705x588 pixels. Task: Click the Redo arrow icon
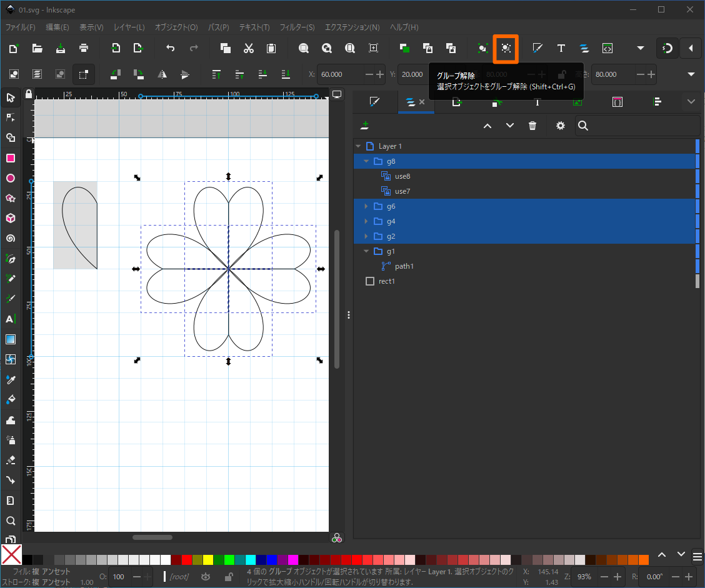pyautogui.click(x=194, y=48)
